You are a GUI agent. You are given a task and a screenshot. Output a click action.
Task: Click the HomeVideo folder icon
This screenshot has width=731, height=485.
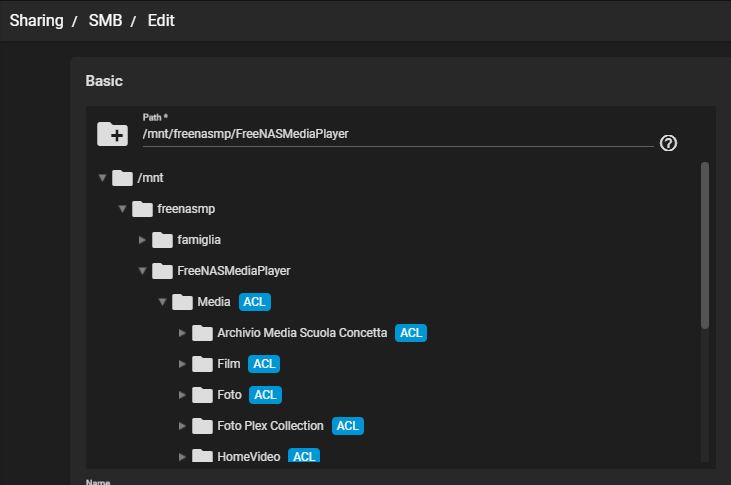coord(202,456)
